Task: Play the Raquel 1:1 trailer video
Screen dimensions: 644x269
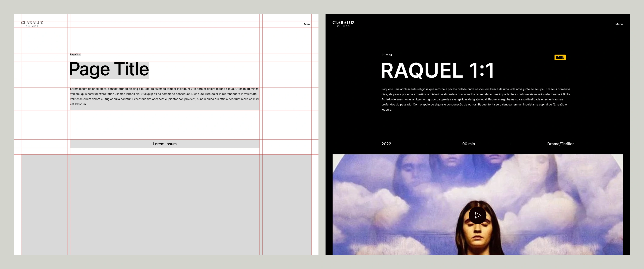Action: point(477,215)
